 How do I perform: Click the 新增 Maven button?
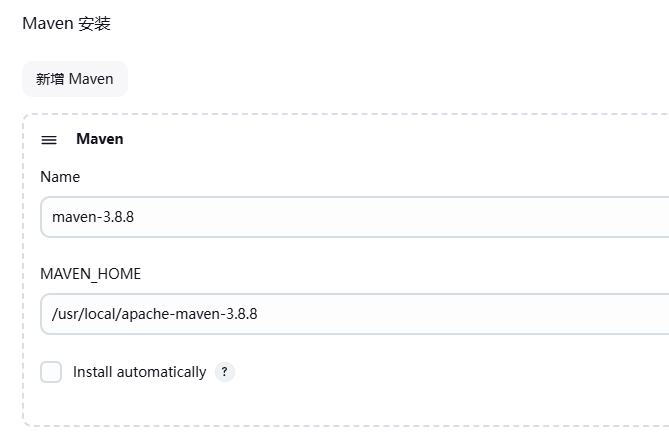(x=75, y=79)
